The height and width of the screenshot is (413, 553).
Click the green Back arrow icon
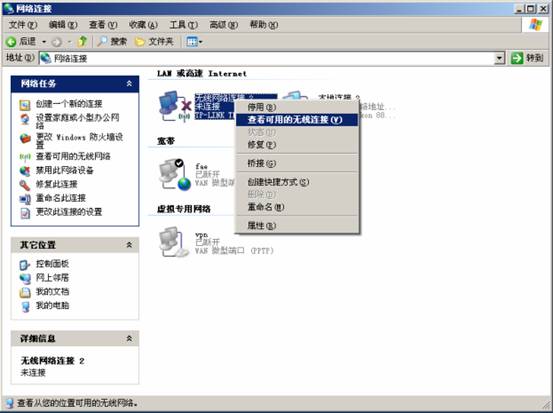click(x=11, y=42)
